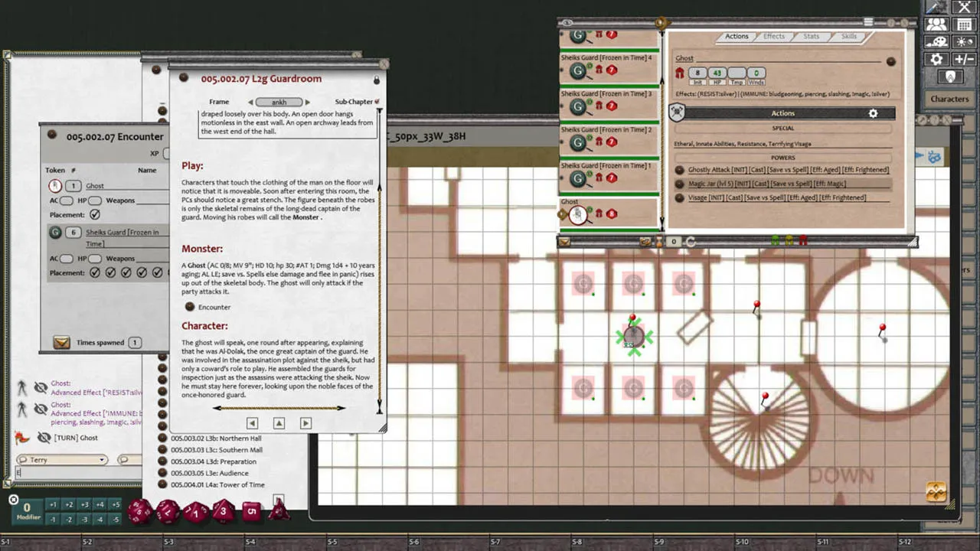Click the Ghost token in Encounter window
This screenshot has width=980, height=551.
[x=54, y=186]
